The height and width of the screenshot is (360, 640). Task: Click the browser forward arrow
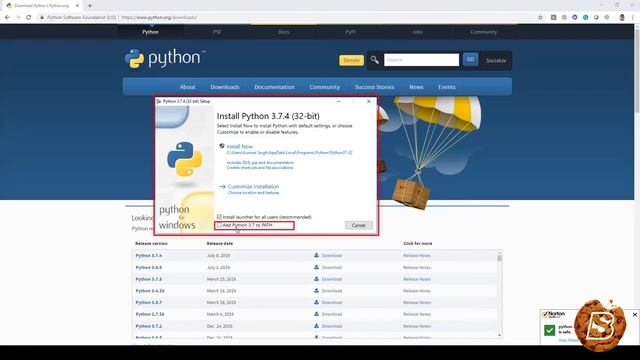point(18,18)
